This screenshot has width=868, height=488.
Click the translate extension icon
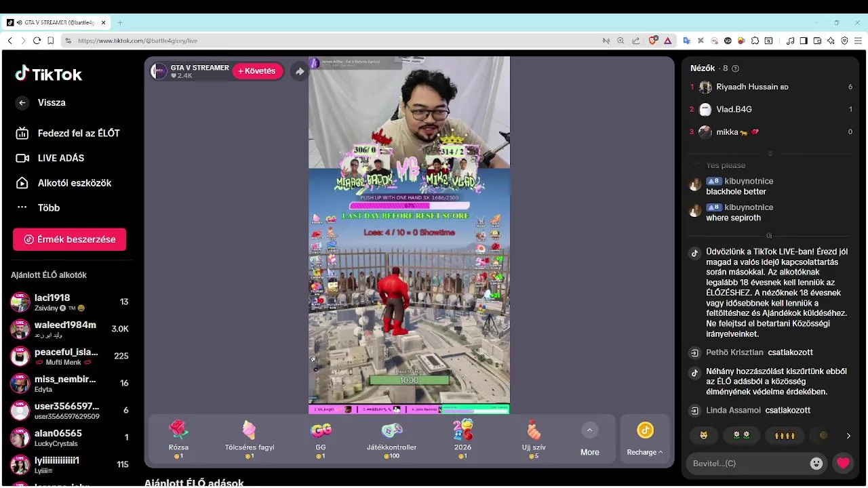coord(686,41)
